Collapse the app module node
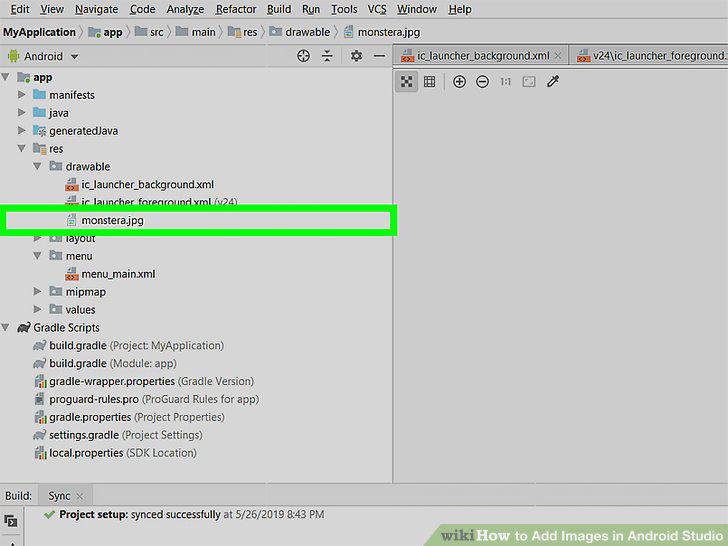 (x=6, y=77)
